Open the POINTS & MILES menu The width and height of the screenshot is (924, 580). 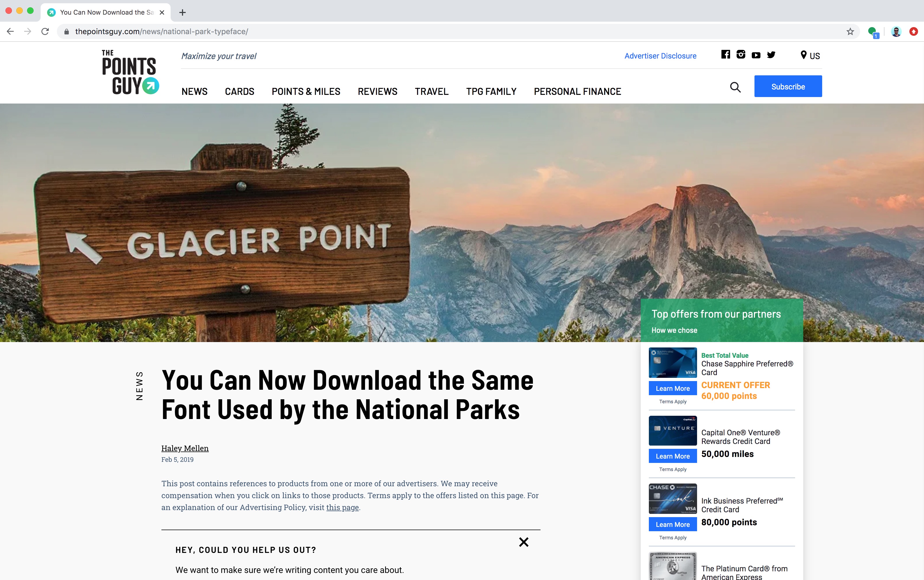coord(306,91)
